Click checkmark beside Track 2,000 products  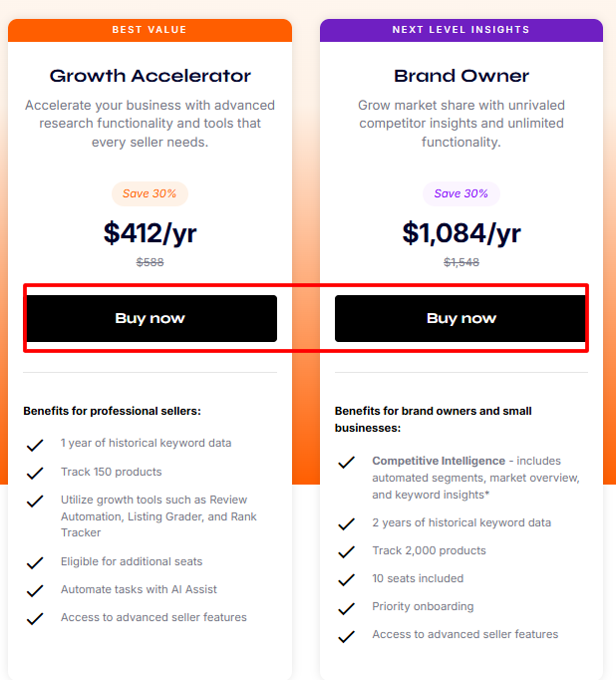click(347, 551)
